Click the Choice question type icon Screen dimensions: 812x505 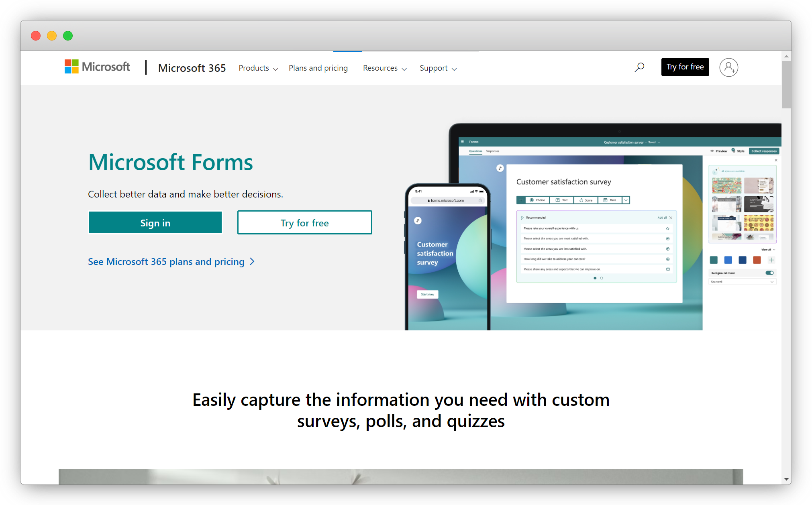click(536, 200)
